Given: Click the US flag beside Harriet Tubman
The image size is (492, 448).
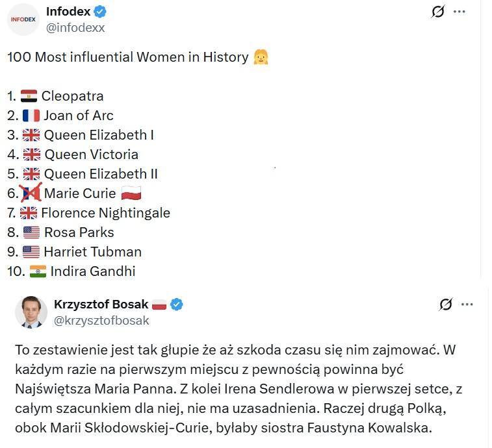Looking at the screenshot, I should click(31, 252).
